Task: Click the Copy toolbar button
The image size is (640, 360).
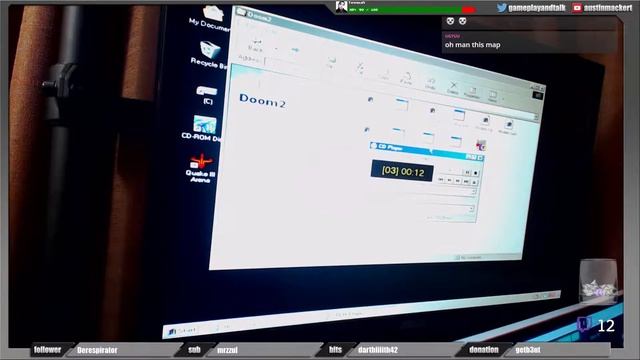Action: coord(384,75)
